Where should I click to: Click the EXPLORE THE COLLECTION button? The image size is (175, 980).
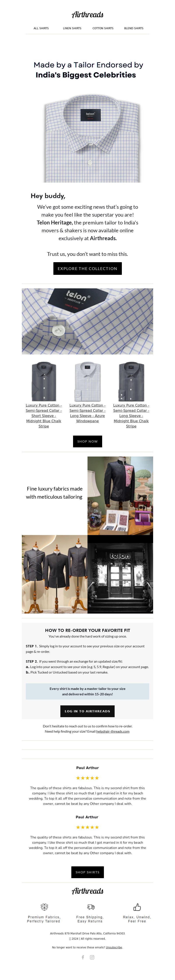point(87,269)
